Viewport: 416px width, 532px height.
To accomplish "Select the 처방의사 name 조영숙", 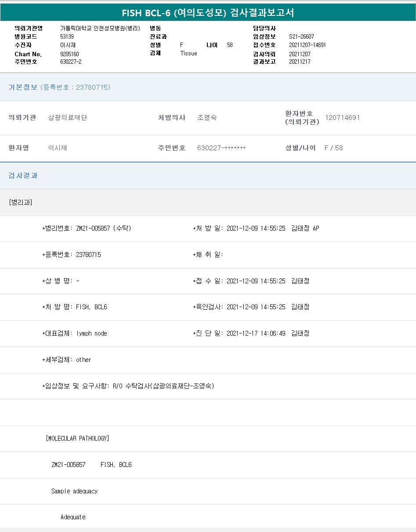I will coord(207,118).
